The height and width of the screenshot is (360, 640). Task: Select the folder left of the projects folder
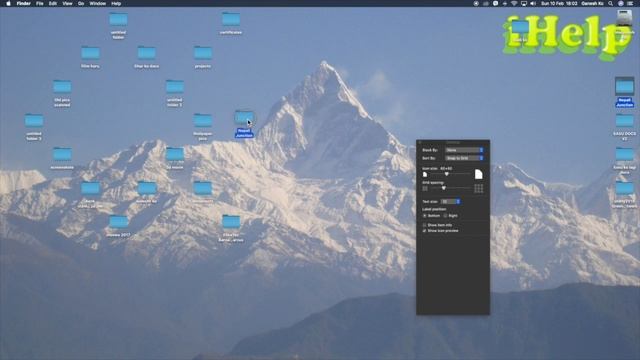click(147, 57)
